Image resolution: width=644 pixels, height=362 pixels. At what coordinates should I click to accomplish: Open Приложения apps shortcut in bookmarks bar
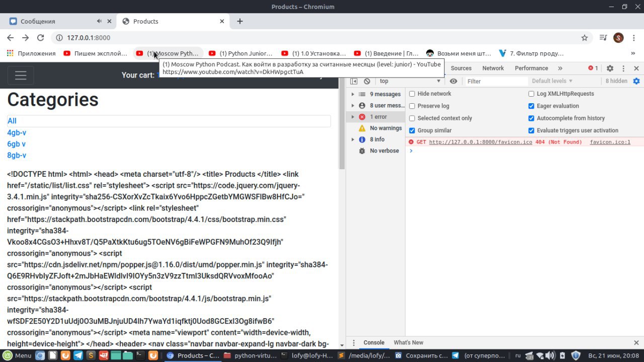[x=31, y=53]
